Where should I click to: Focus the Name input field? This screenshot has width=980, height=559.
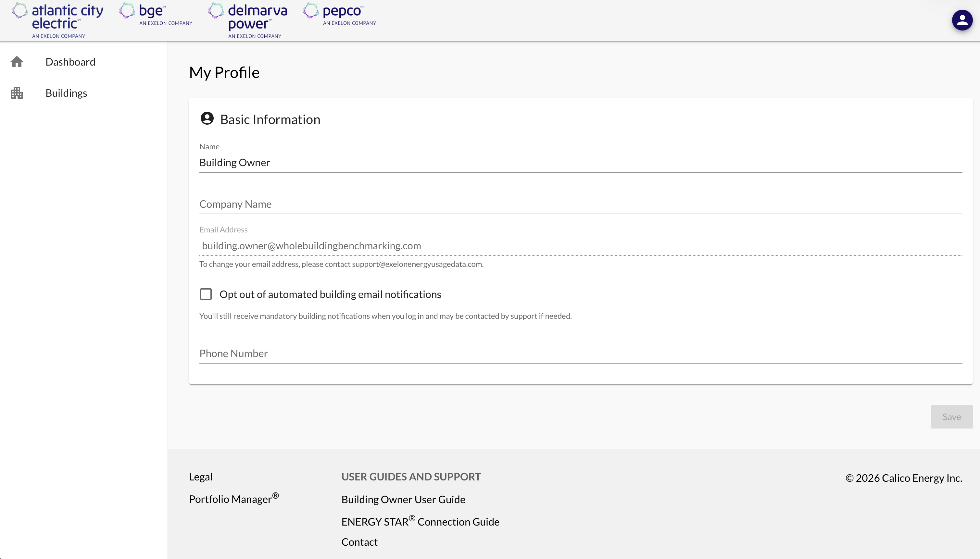click(580, 162)
